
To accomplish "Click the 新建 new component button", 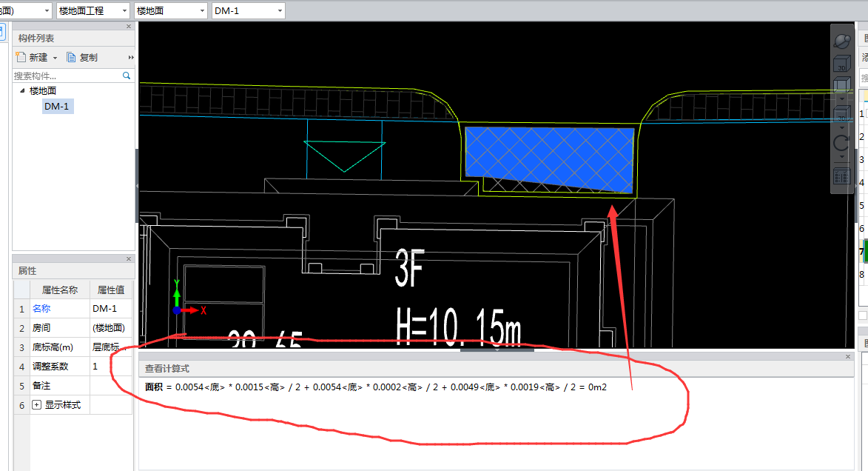I will tap(32, 57).
